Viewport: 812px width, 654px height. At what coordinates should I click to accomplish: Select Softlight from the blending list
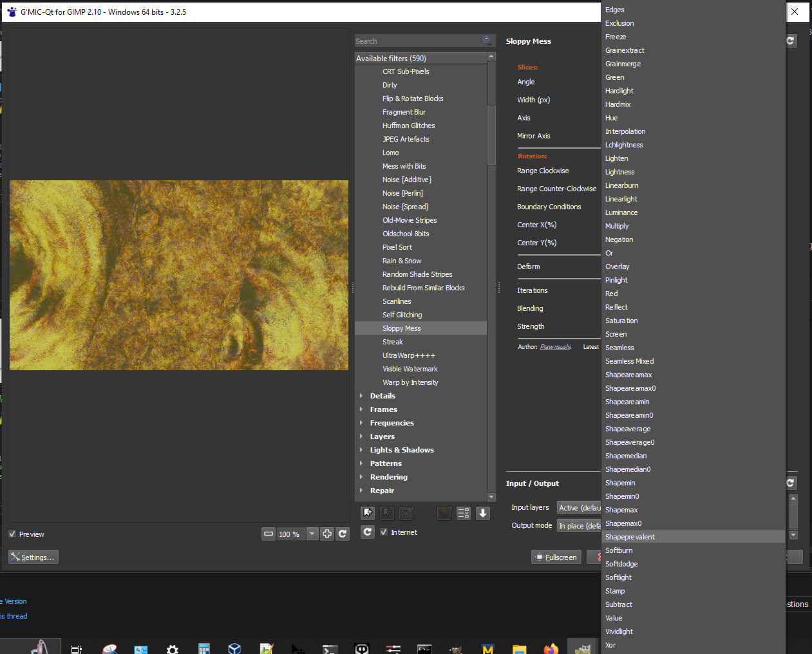click(x=618, y=577)
